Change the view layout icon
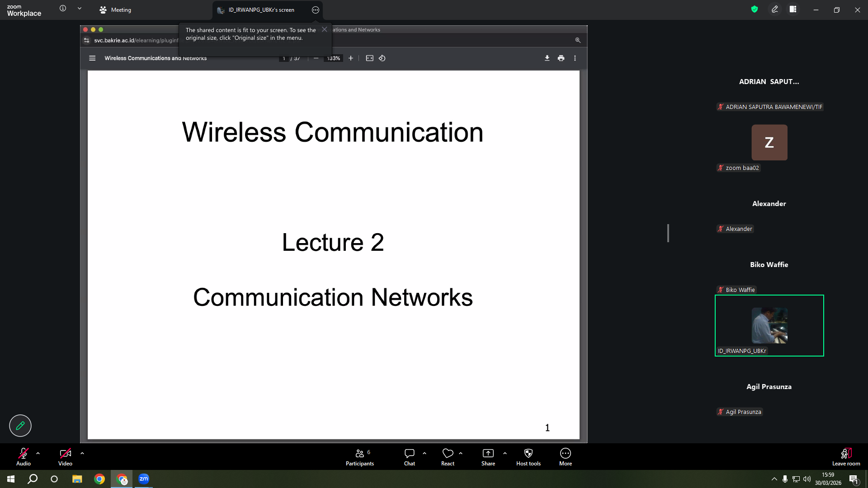 [x=793, y=9]
